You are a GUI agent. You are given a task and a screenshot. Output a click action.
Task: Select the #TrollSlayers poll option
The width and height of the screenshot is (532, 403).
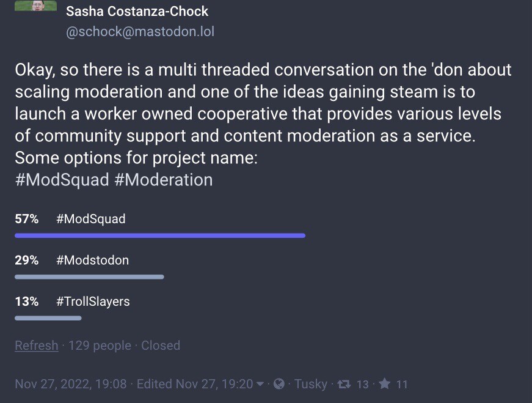coord(93,301)
